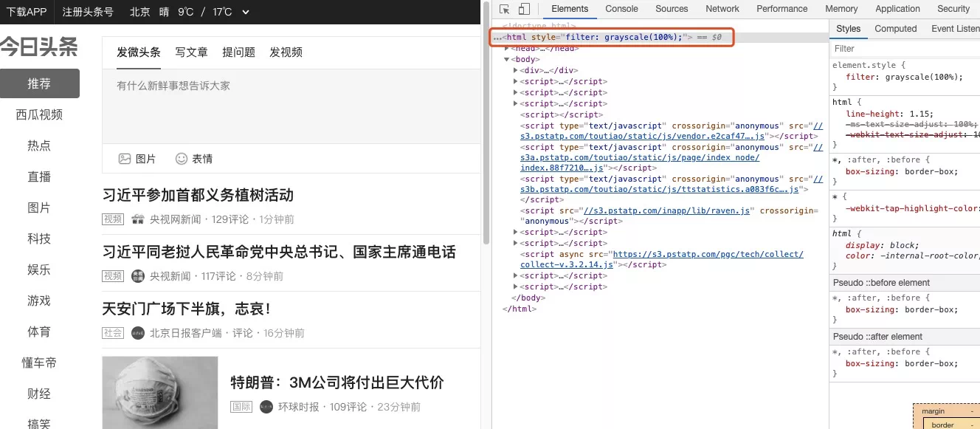Select the Computed sidebar tab
The height and width of the screenshot is (429, 980).
click(895, 29)
